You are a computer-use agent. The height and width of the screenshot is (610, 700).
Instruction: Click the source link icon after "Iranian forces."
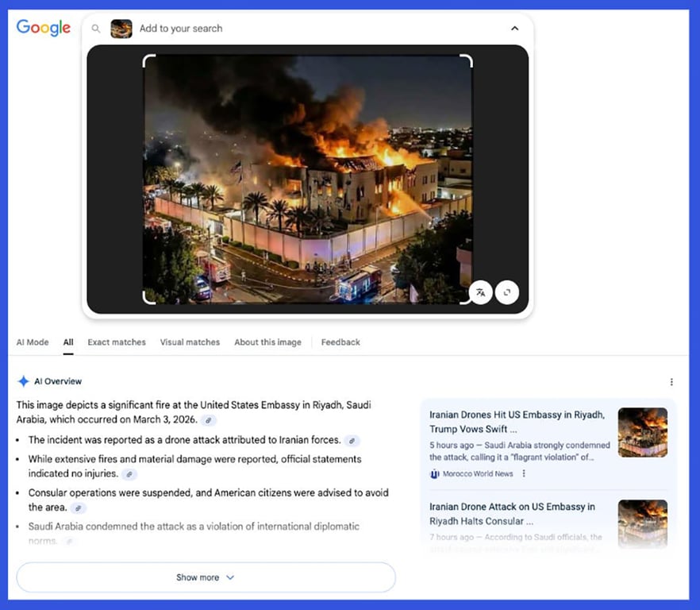point(352,441)
